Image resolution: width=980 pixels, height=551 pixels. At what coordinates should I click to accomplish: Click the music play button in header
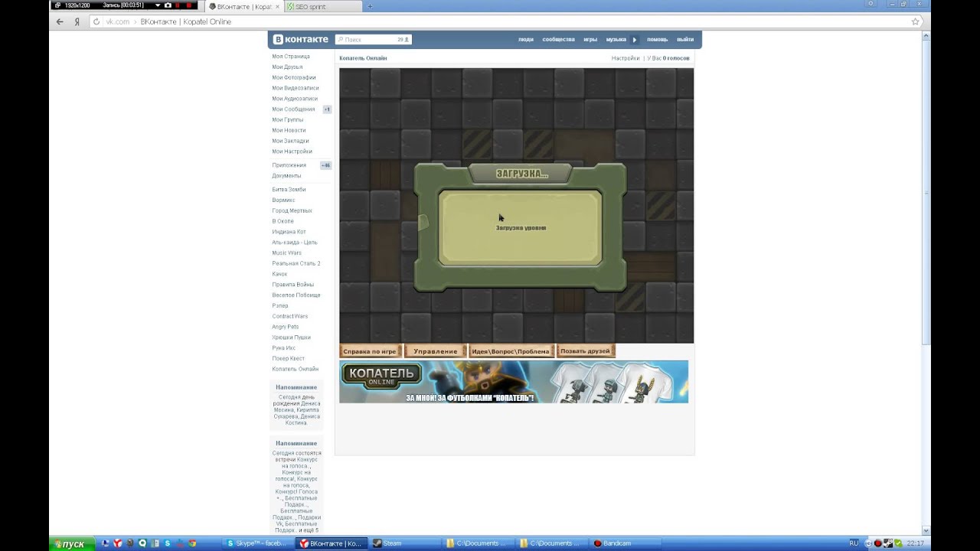coord(634,40)
